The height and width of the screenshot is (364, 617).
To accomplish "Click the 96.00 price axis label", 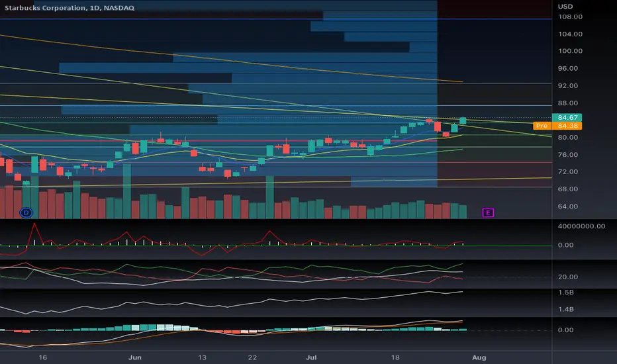I will pyautogui.click(x=568, y=68).
